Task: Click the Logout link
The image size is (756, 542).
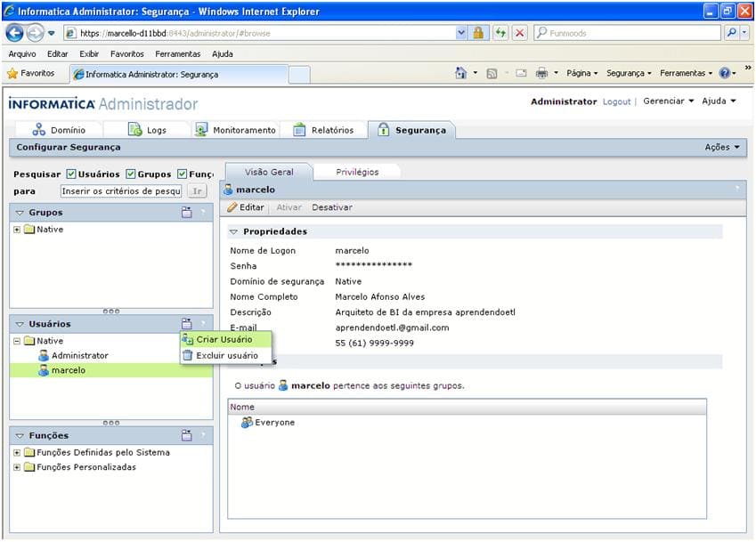Action: [617, 101]
